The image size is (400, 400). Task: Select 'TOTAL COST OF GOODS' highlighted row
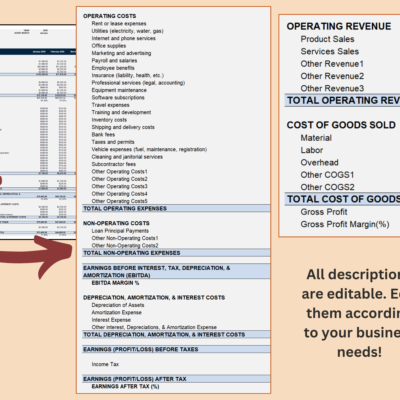(x=342, y=199)
